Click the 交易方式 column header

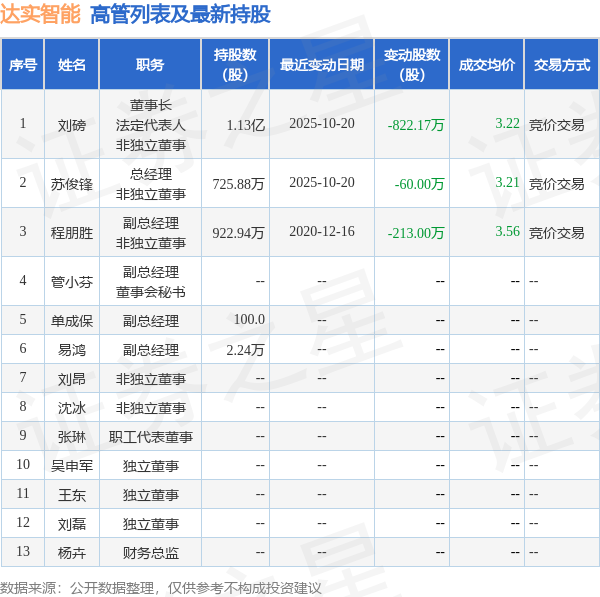click(561, 64)
